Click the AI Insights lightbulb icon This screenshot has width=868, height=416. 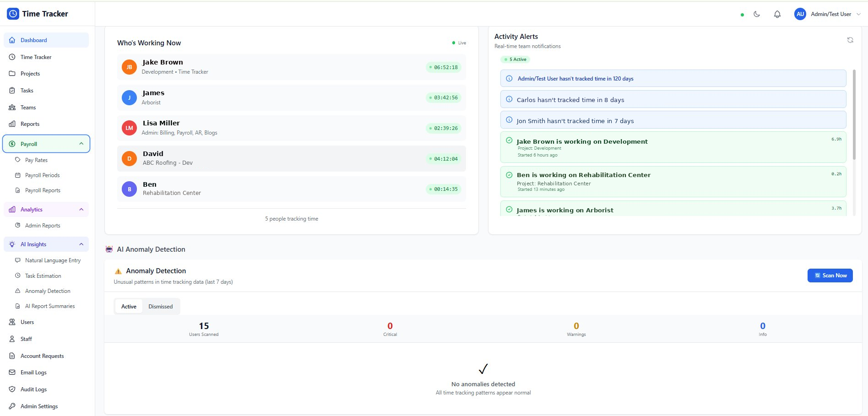pos(12,244)
